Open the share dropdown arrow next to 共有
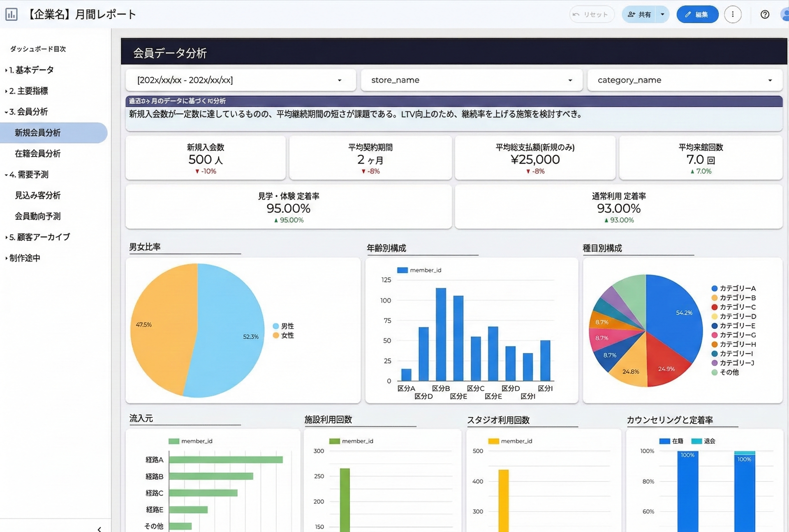The width and height of the screenshot is (789, 532). coord(662,14)
